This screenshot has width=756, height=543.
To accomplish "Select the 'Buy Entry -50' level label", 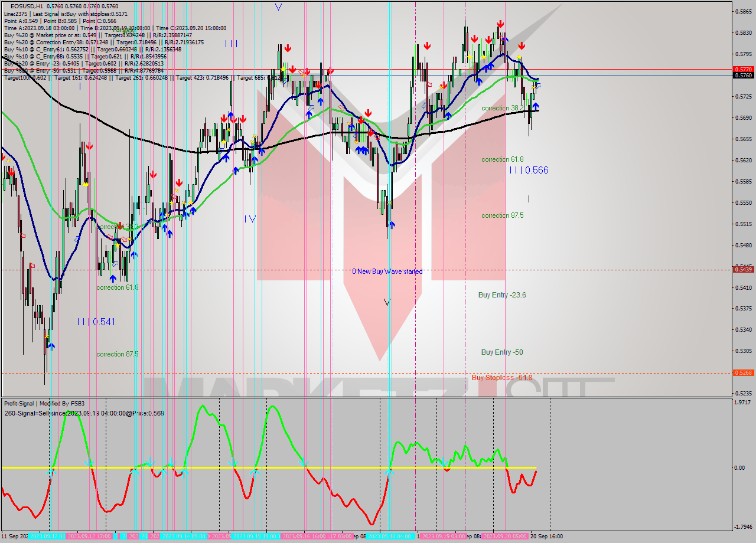I will tap(502, 352).
